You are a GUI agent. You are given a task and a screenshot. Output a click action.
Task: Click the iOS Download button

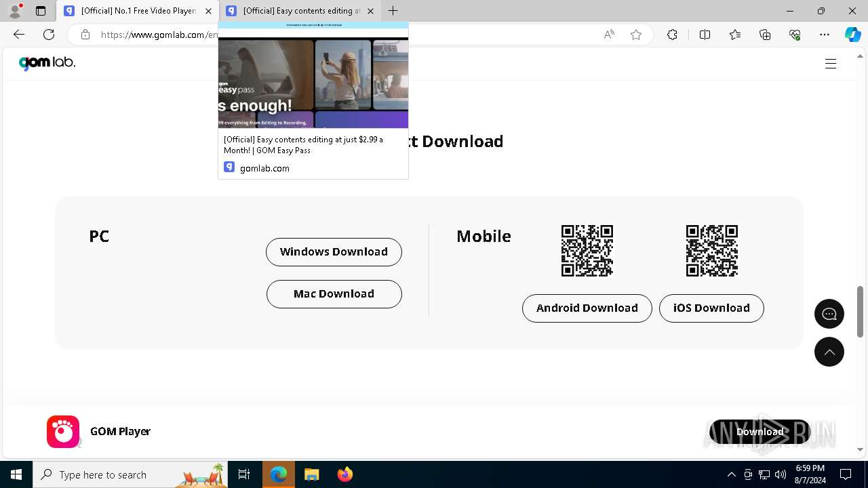[711, 308]
